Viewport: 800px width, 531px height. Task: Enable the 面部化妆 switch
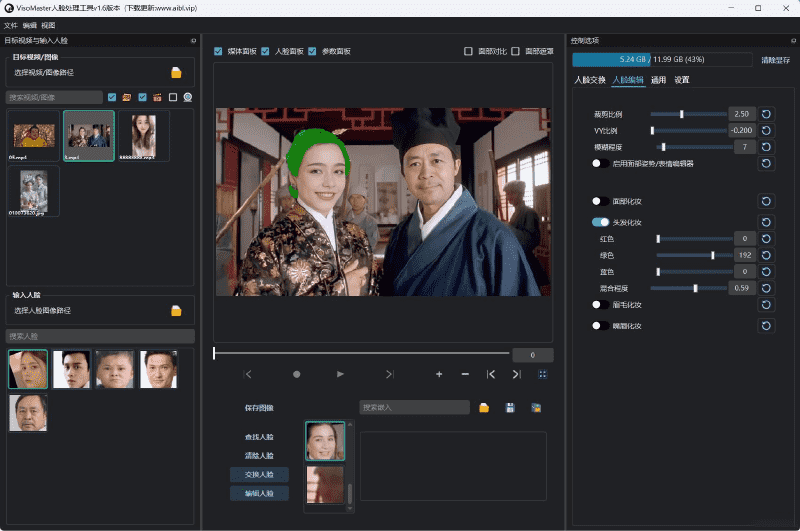601,201
